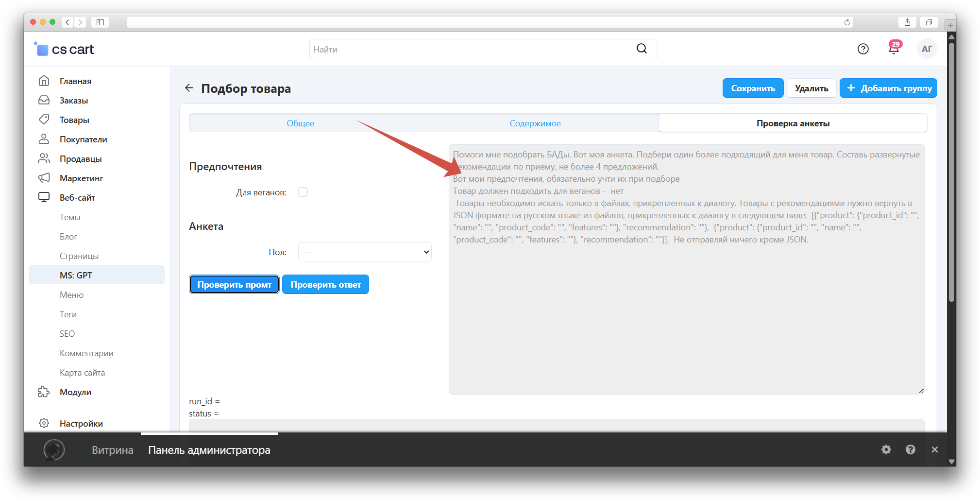Switch to the Содержимое tab
This screenshot has height=501, width=980.
point(535,123)
